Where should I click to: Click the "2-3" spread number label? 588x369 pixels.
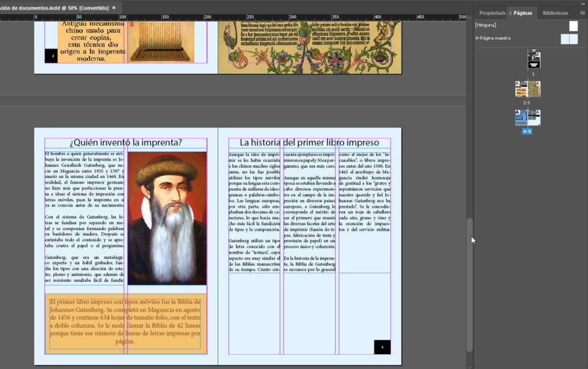point(527,103)
